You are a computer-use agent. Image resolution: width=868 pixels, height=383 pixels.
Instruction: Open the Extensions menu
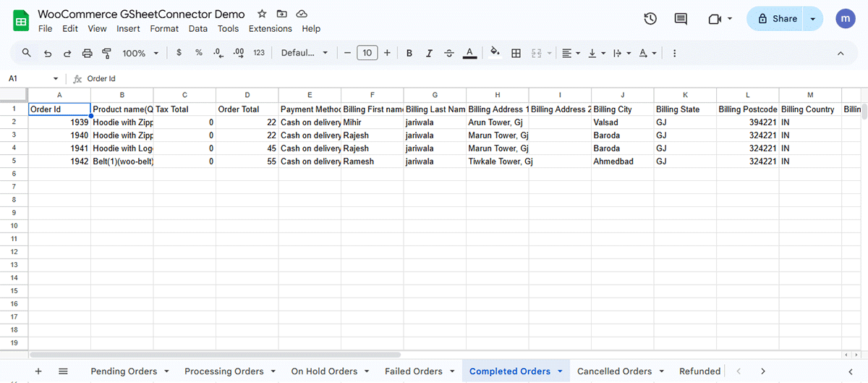point(270,29)
